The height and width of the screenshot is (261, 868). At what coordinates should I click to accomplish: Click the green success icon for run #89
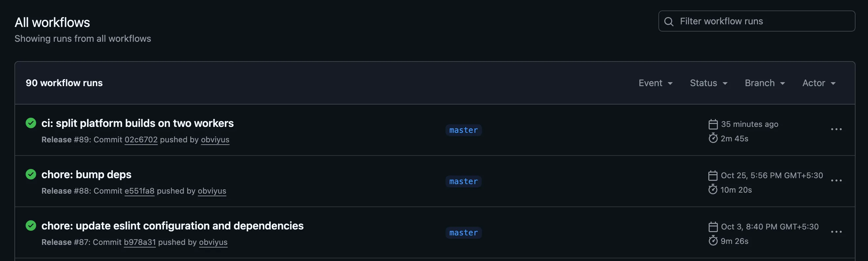31,123
